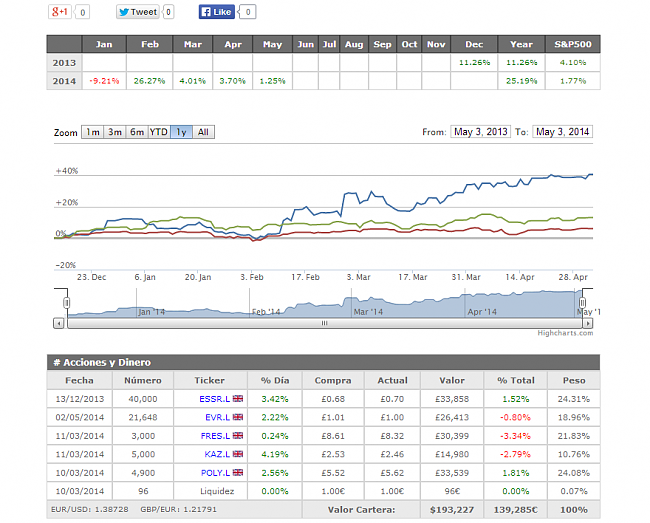Click UK flag icon next to EVR.L
Screen dimensions: 650x523
238,417
